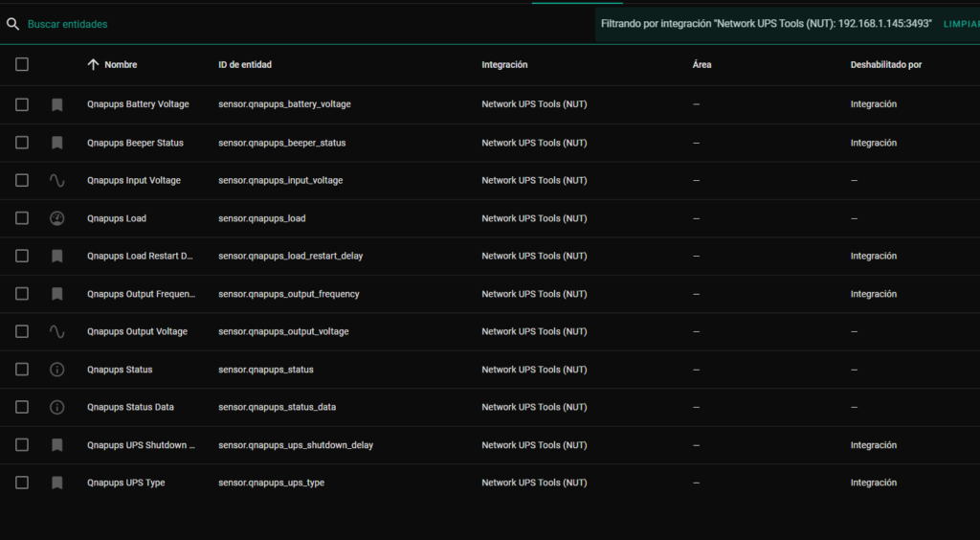Click the sine wave icon for Qnapups Output Voltage

(57, 331)
